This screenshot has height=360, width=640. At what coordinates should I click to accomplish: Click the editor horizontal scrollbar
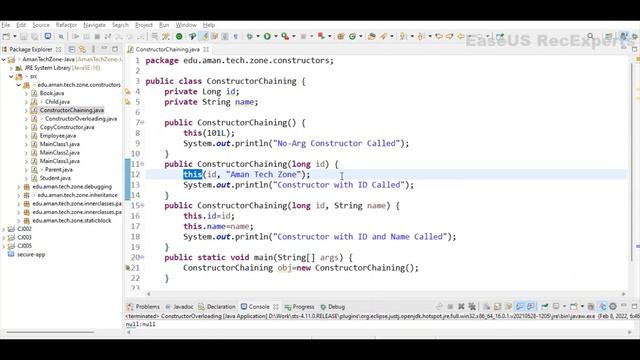(386, 294)
